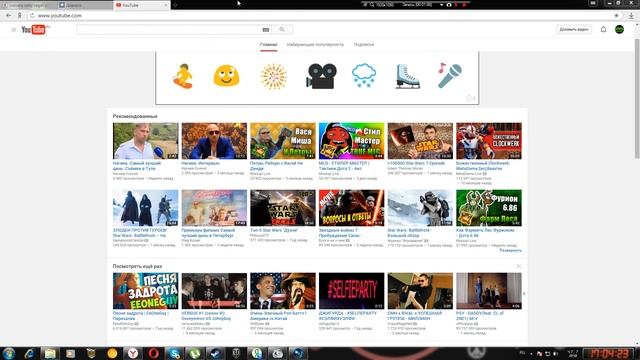Close the Посмотреть ещё раз section
Viewport: 640px width, 360px height.
coord(519,266)
